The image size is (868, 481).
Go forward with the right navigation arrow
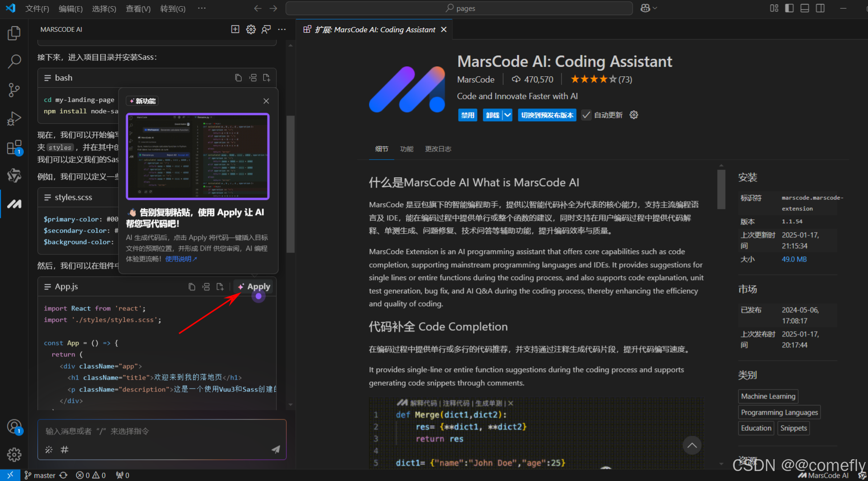(273, 8)
